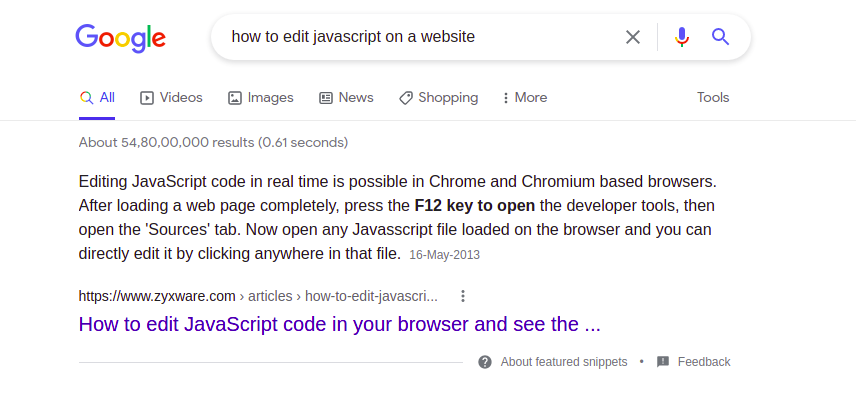Click the Shopping tag icon
The image size is (856, 393).
[406, 98]
